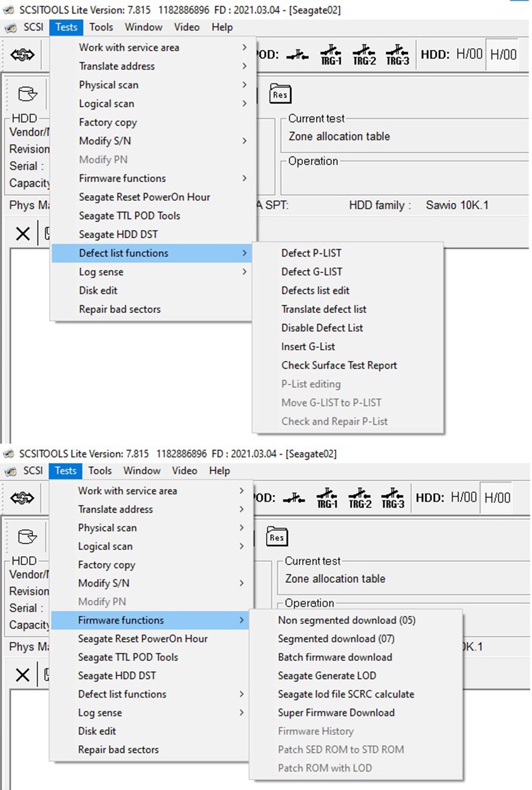Expand Physical scan in lower menu
Viewport: 532px width, 790px height.
coord(152,528)
